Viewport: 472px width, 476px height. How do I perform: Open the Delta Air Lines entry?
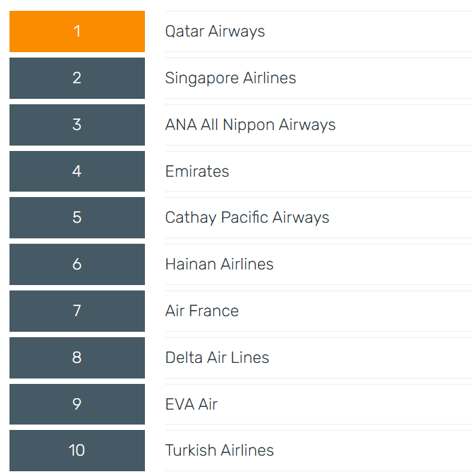[x=217, y=358]
